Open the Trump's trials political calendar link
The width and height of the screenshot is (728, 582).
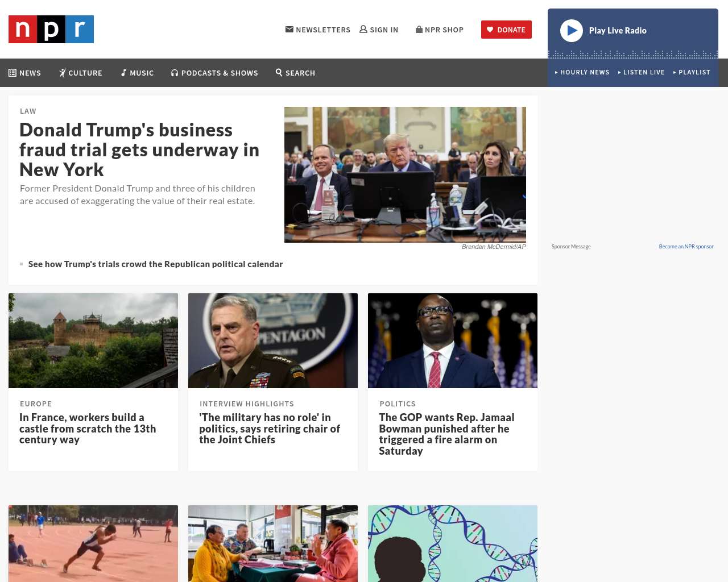(155, 264)
